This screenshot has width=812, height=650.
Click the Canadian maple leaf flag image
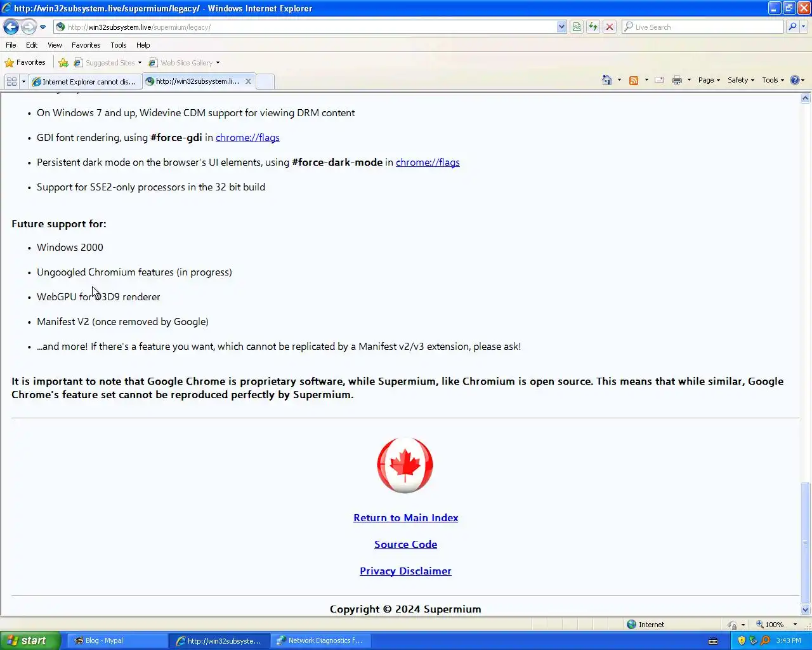(x=405, y=465)
